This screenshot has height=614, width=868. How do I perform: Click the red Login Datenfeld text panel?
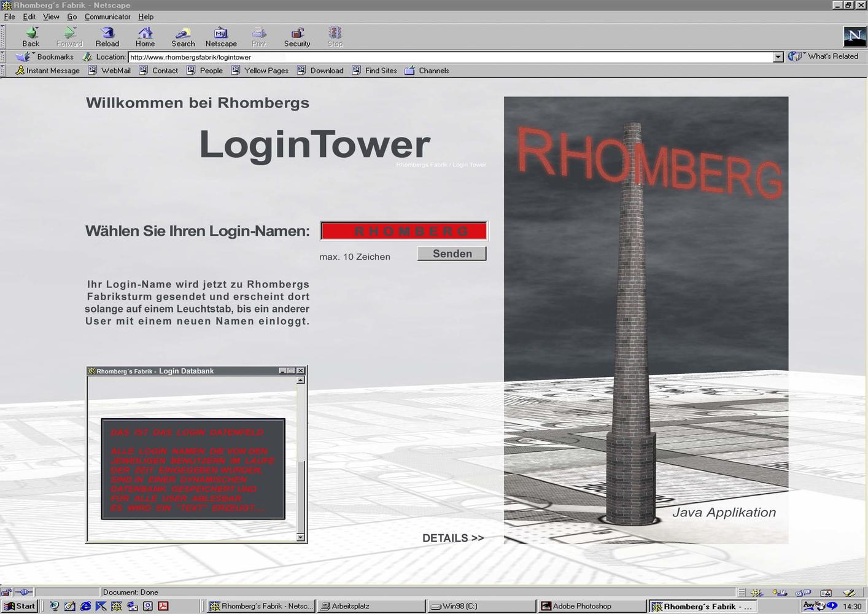(193, 469)
